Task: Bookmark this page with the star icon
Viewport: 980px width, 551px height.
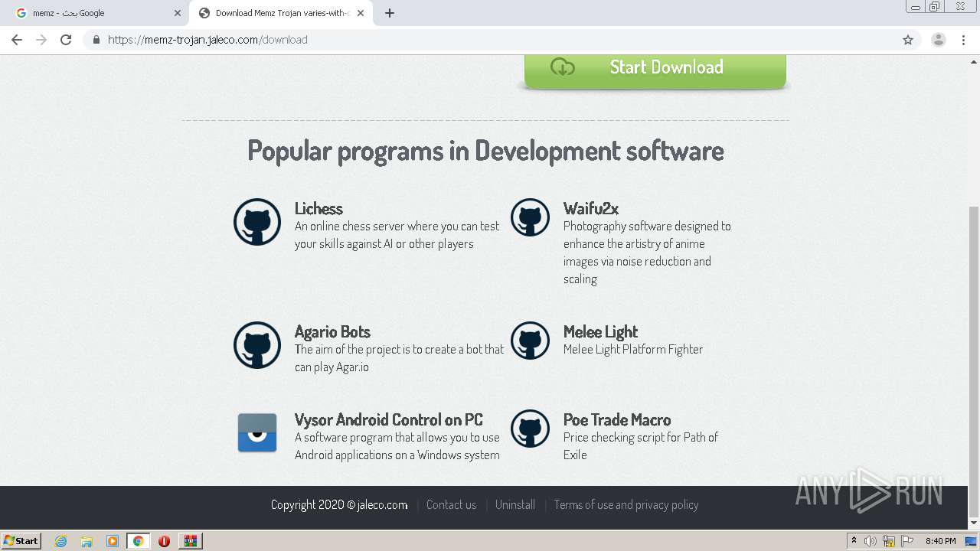Action: (908, 40)
